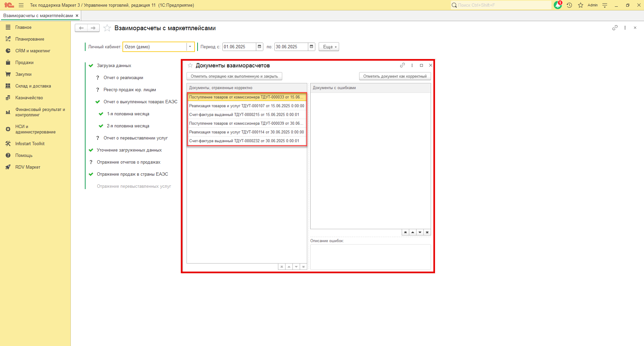Click the back navigation arrow
The width and height of the screenshot is (644, 346).
[81, 28]
